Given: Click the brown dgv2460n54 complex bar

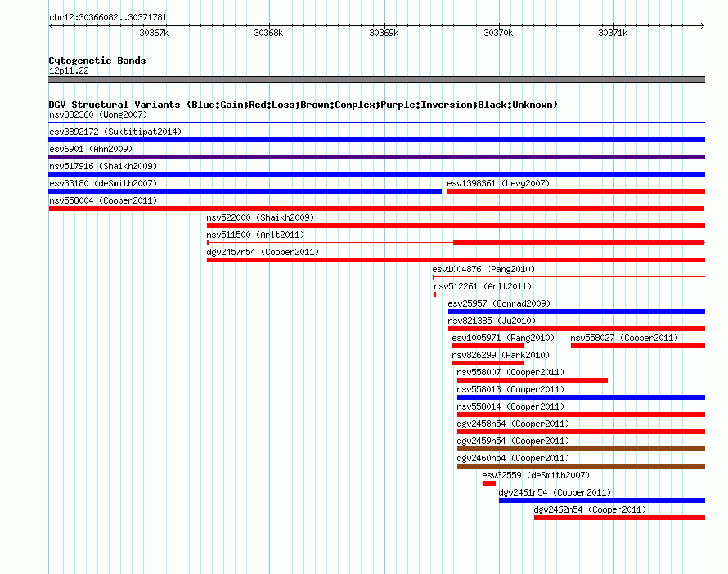Looking at the screenshot, I should (582, 466).
